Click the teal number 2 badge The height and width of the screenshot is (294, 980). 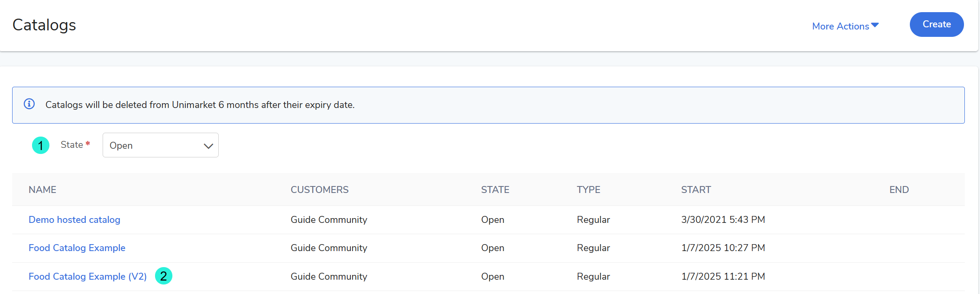[164, 276]
